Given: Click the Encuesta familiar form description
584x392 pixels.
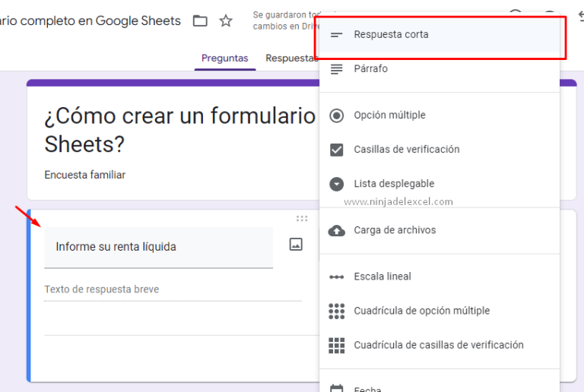Looking at the screenshot, I should (x=85, y=175).
